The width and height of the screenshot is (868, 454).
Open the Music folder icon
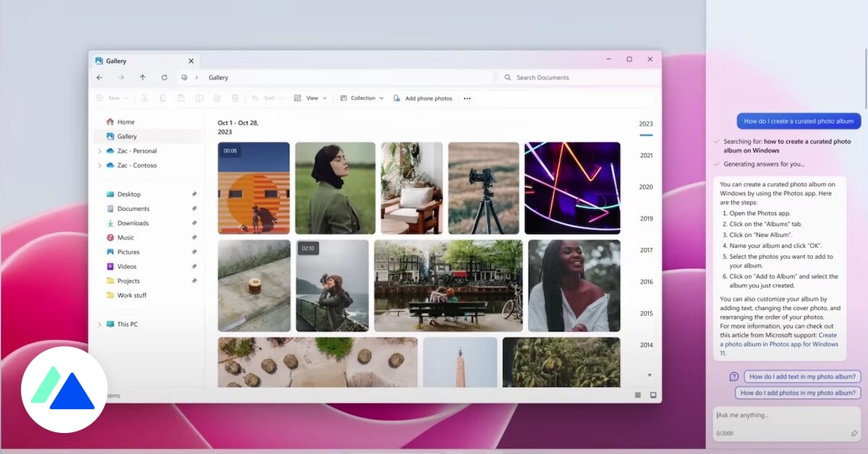[x=110, y=238]
